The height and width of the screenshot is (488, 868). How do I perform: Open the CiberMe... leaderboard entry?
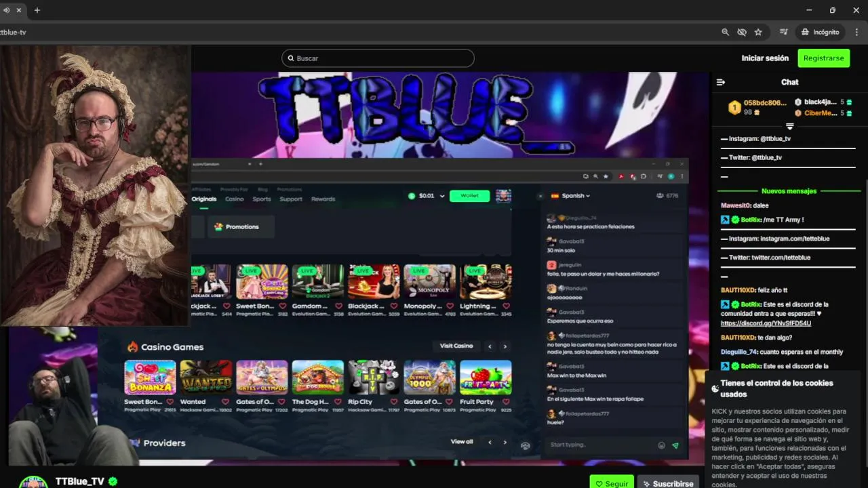824,113
